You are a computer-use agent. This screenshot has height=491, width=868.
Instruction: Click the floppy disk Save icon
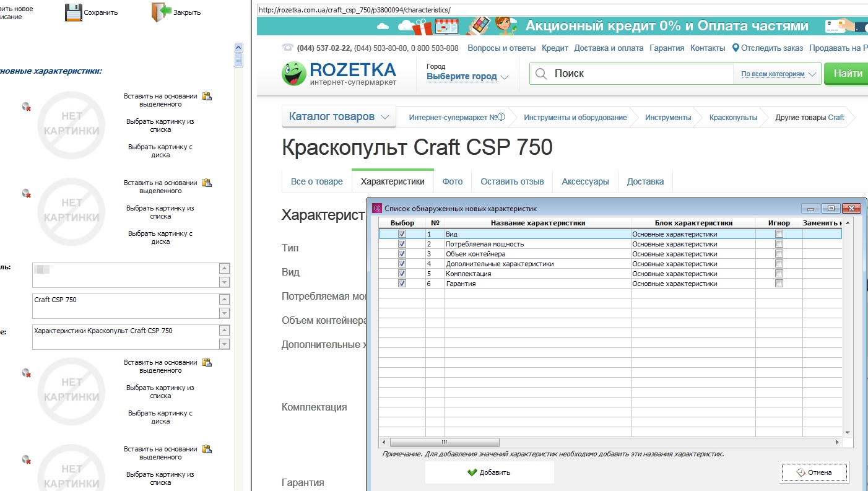pyautogui.click(x=74, y=12)
